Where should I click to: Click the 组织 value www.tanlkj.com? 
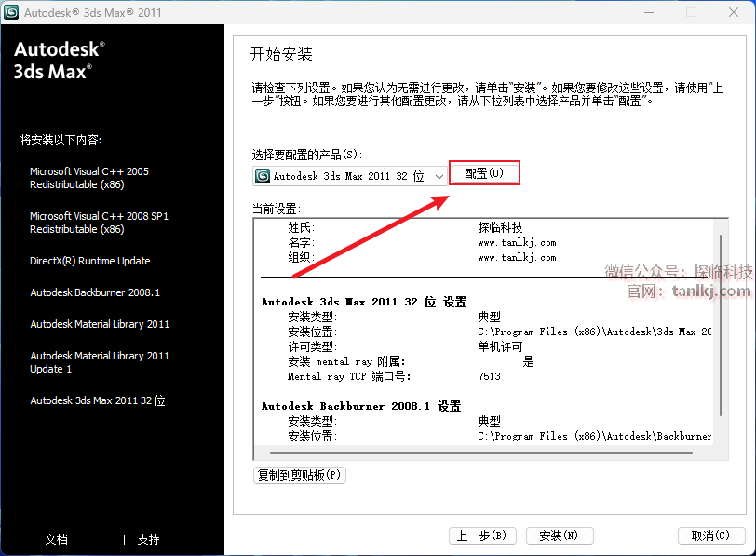[517, 257]
